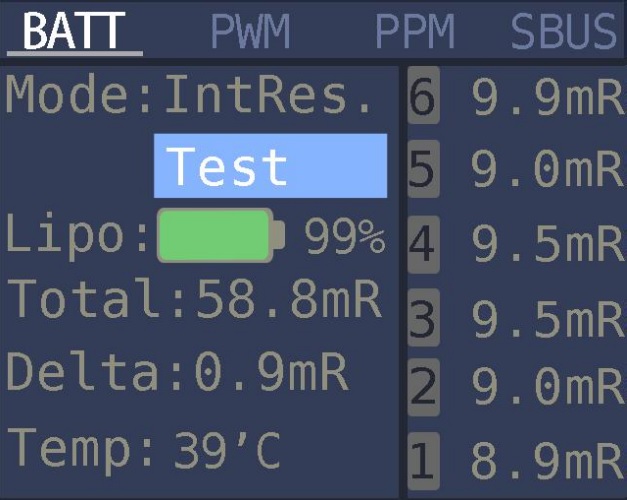Select the cell 1 number badge
627x500 pixels.
pos(423,461)
